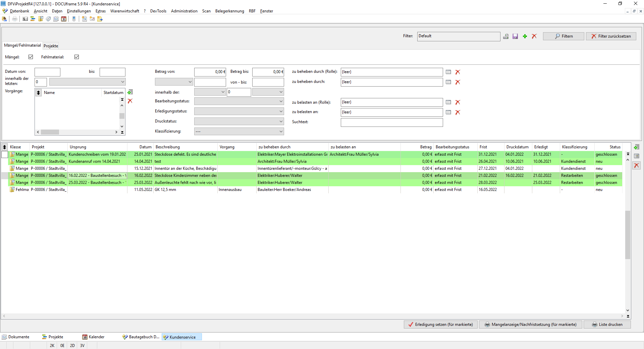The image size is (644, 349).
Task: Click Filter zurücksetzen button
Action: (x=611, y=36)
